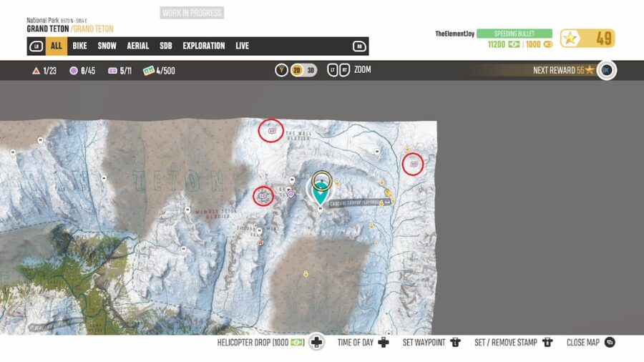Switch to the EXPLORATION tab
The width and height of the screenshot is (644, 362).
pyautogui.click(x=204, y=46)
